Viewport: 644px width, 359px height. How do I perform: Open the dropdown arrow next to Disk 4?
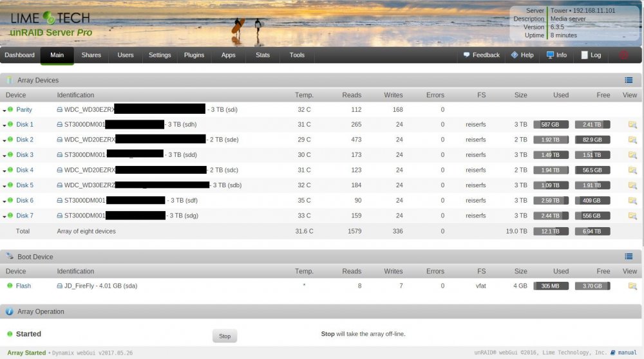[x=5, y=170]
